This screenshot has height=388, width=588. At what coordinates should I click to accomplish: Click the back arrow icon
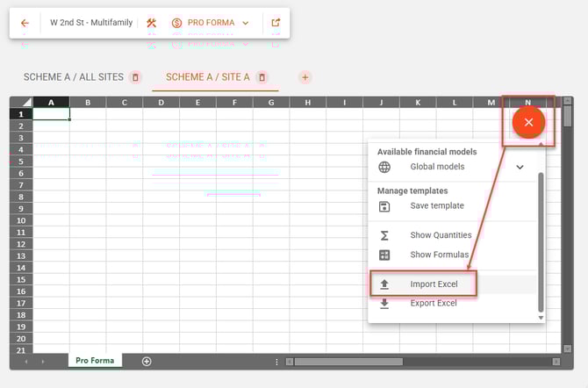coord(25,23)
